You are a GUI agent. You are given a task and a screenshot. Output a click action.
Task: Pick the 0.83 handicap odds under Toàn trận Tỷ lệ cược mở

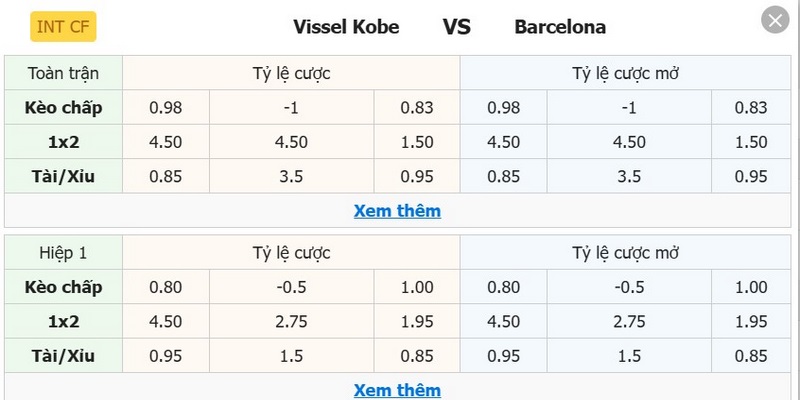coord(750,107)
